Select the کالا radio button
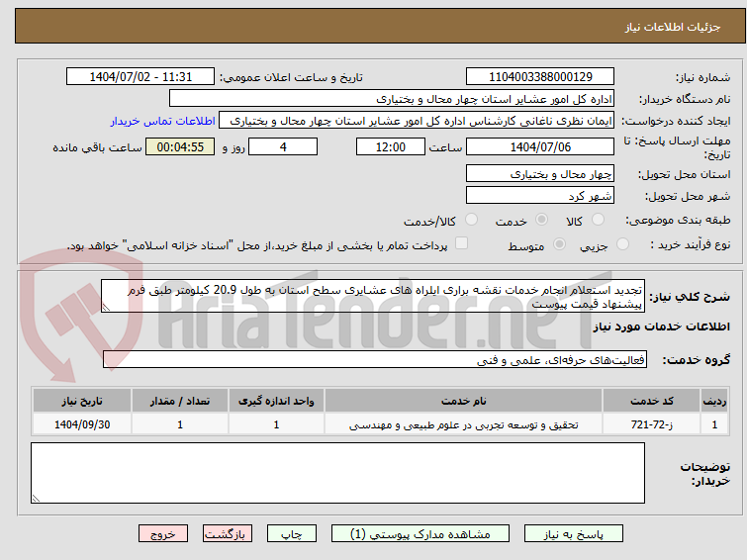Viewport: 747px width, 560px height. click(598, 220)
